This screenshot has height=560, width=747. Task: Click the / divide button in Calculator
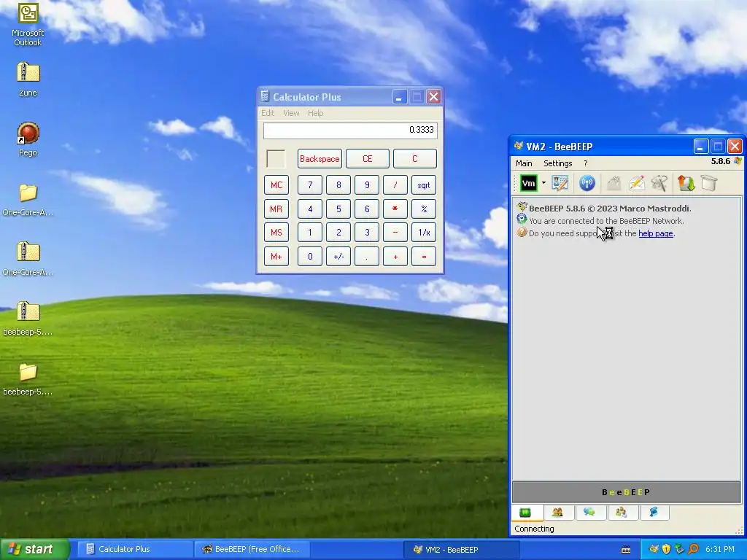coord(395,185)
